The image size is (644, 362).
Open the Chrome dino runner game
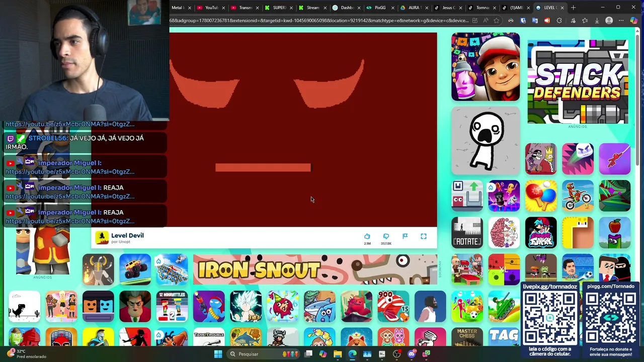(24, 306)
